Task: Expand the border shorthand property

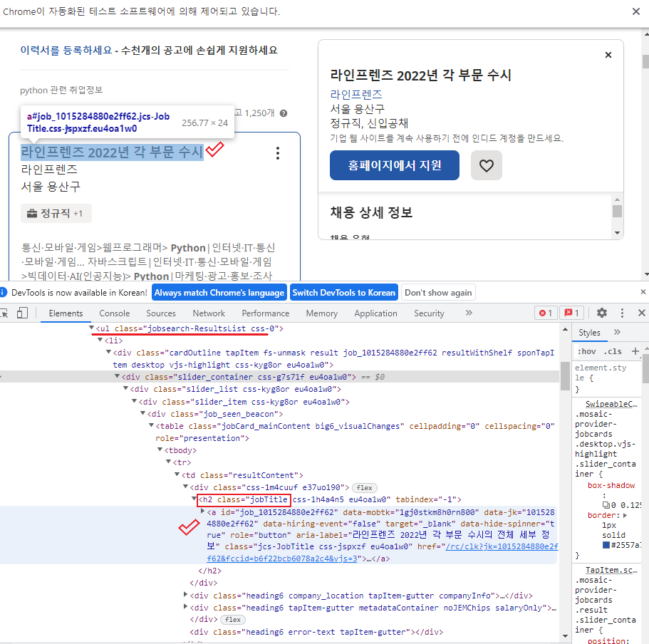Action: [x=625, y=515]
